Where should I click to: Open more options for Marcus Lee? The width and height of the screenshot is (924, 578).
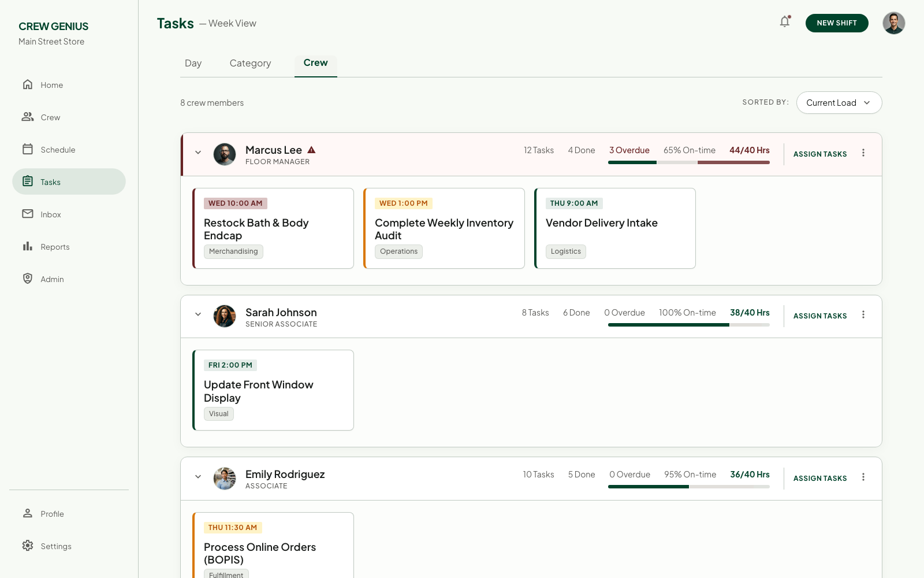863,153
